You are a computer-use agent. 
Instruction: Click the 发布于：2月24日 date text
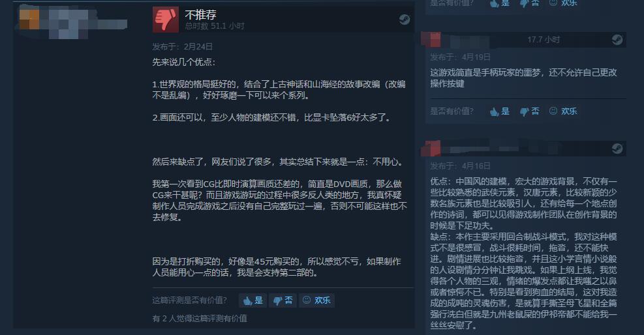point(182,47)
